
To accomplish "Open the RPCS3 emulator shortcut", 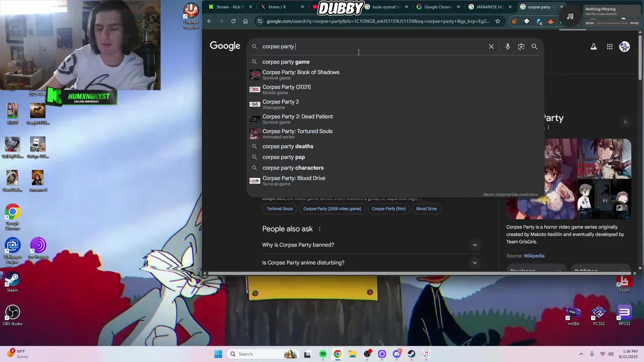I will tap(624, 316).
